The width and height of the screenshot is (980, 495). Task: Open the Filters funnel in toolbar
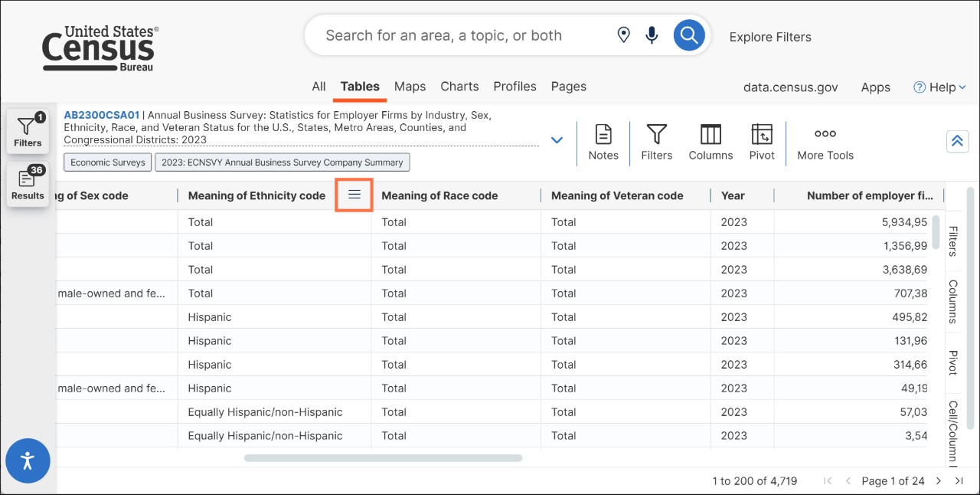tap(656, 143)
